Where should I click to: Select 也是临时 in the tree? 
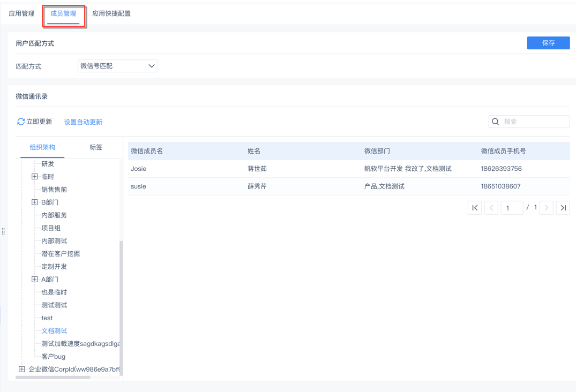point(54,292)
